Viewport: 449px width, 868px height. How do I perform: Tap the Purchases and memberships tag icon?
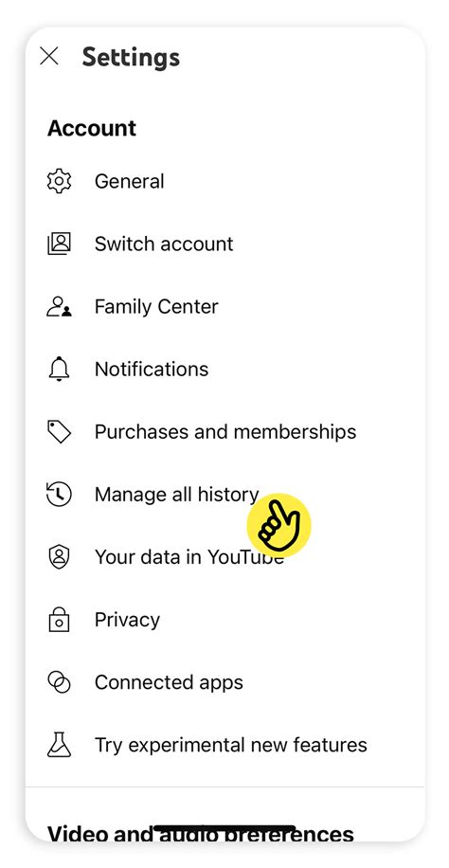(59, 432)
